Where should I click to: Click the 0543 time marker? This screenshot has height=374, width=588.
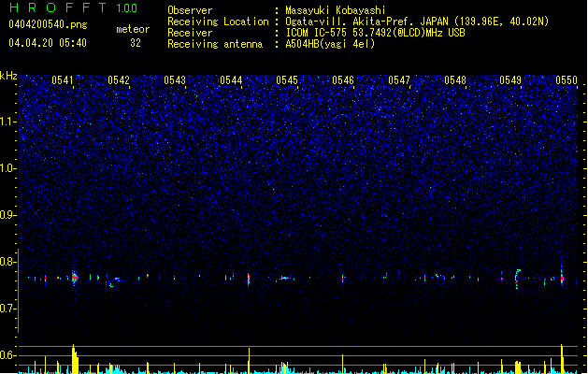point(175,80)
